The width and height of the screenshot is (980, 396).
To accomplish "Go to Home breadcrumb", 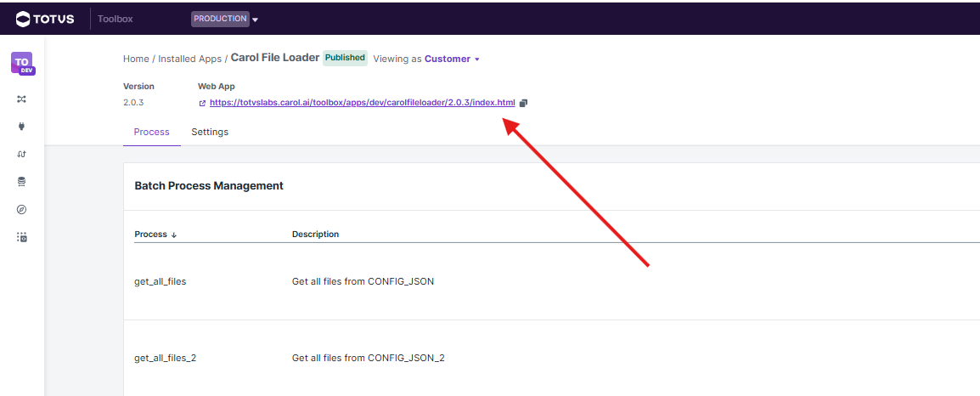I will tap(136, 59).
